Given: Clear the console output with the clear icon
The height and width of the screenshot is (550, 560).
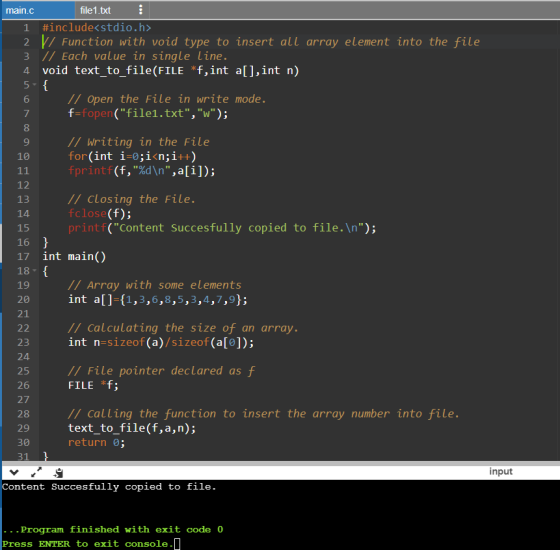Looking at the screenshot, I should pos(58,473).
